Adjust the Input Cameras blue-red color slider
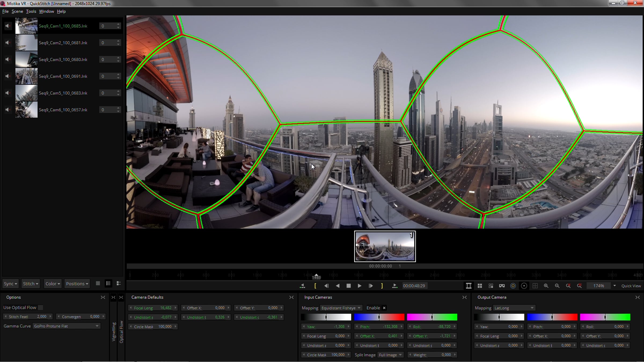The width and height of the screenshot is (644, 362). 379,317
